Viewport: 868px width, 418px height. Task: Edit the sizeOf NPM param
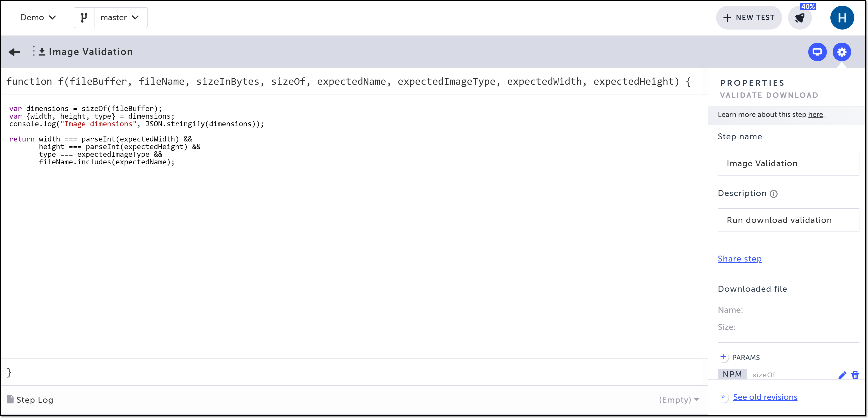842,375
